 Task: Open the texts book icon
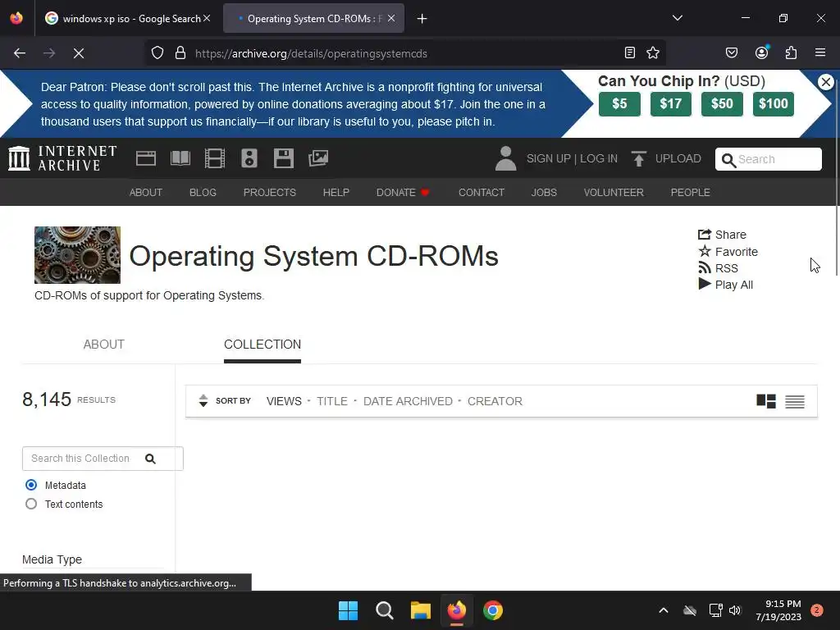tap(180, 158)
